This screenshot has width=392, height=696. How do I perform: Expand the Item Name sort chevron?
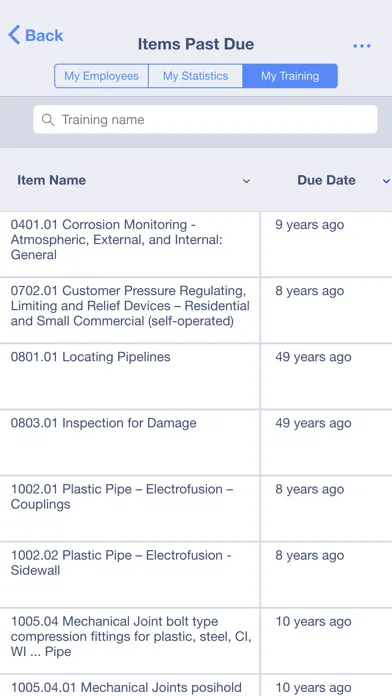click(246, 181)
